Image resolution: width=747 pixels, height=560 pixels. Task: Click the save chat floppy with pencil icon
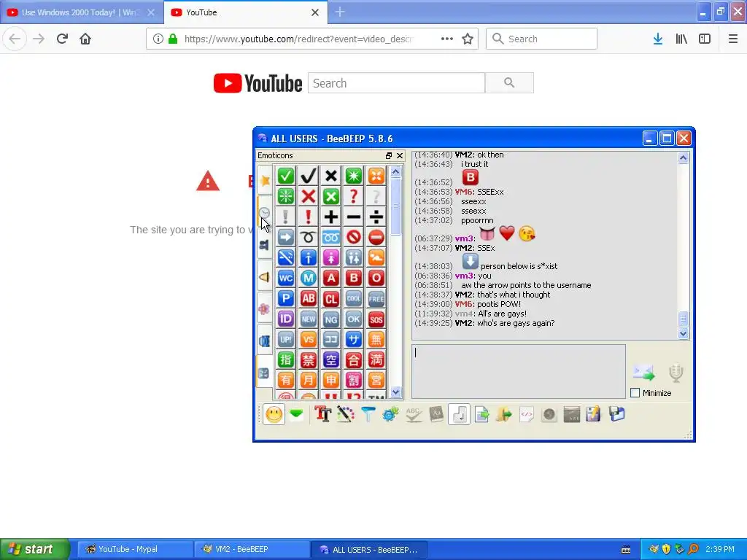(x=594, y=414)
